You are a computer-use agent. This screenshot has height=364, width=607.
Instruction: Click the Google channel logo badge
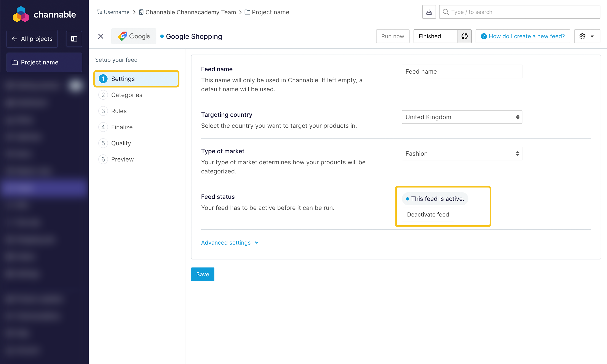pyautogui.click(x=134, y=36)
